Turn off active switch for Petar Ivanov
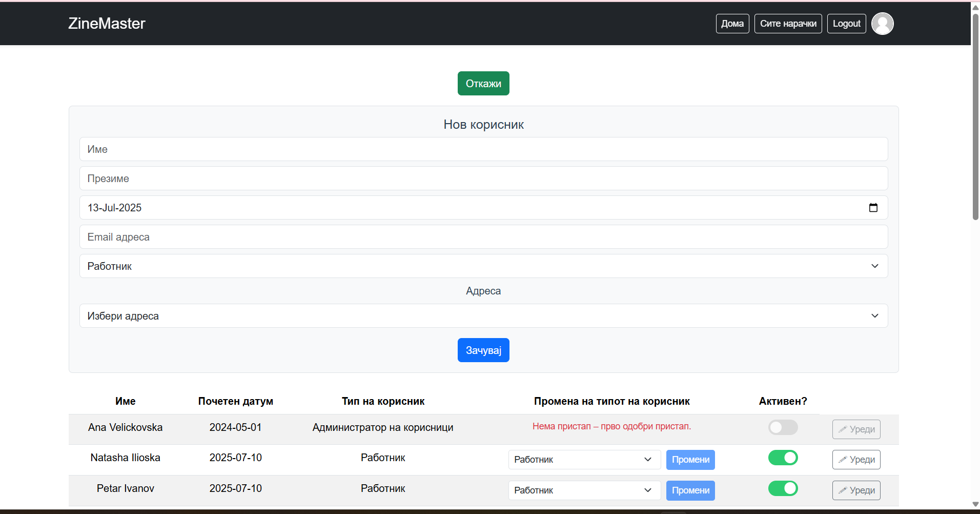Image resolution: width=980 pixels, height=514 pixels. tap(783, 488)
